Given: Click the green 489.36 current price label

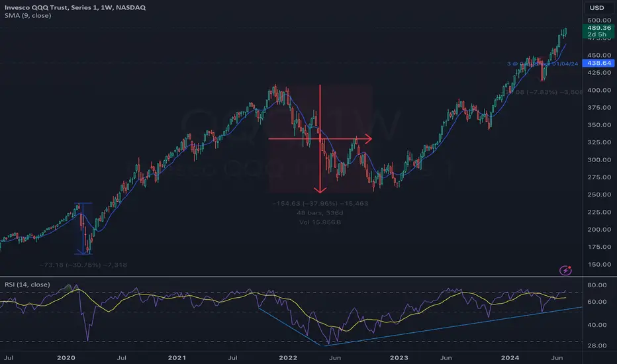Looking at the screenshot, I should (x=598, y=31).
